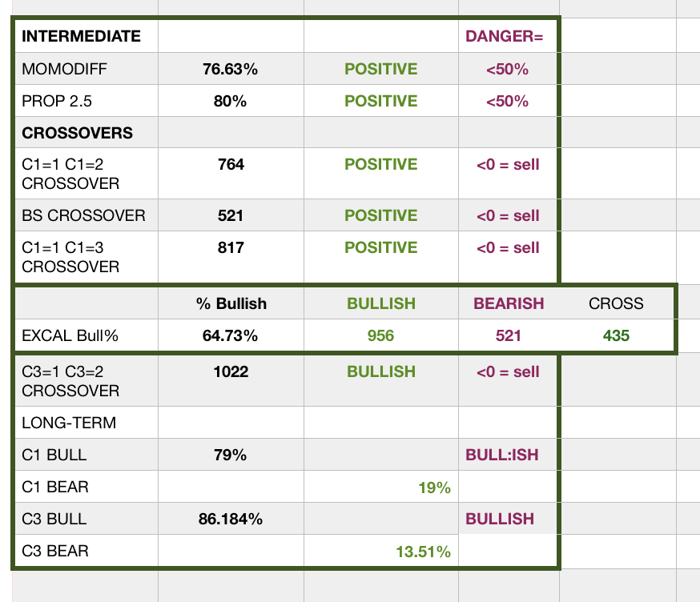Select the BEARISH header cell
Image resolution: width=700 pixels, height=602 pixels.
[509, 303]
